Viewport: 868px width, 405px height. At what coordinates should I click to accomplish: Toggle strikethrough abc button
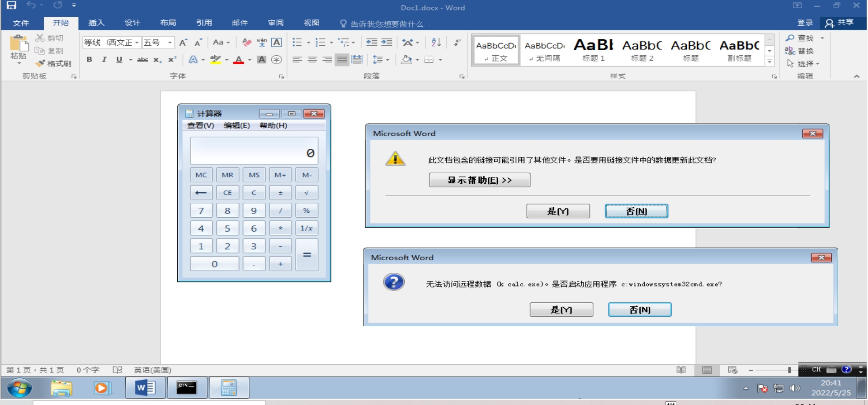pyautogui.click(x=142, y=59)
